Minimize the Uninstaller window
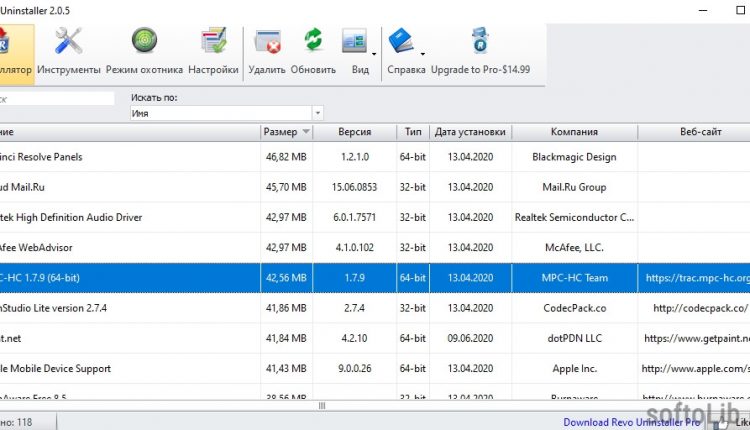The width and height of the screenshot is (750, 430). 703,10
